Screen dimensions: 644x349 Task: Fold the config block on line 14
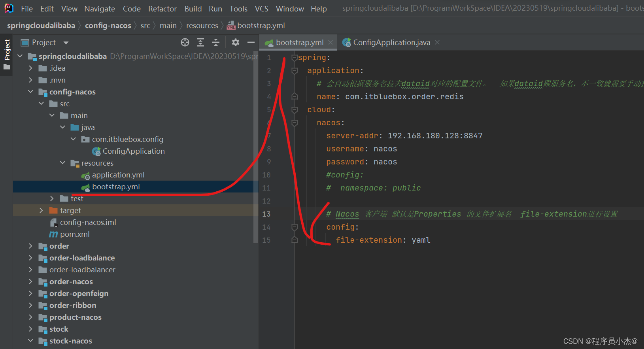(x=294, y=227)
